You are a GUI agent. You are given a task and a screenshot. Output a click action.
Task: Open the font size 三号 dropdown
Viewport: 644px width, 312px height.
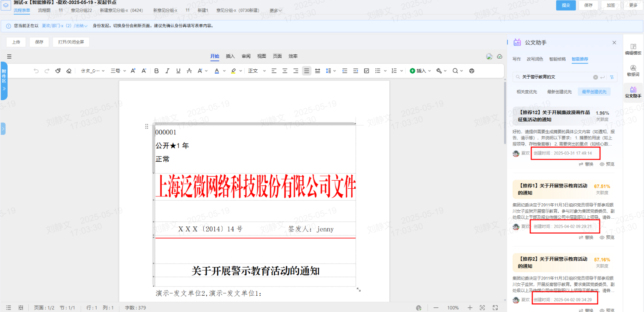118,71
